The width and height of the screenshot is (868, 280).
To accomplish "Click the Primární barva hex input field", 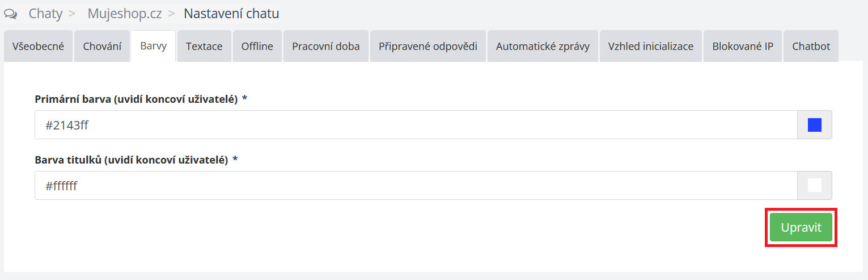I will click(416, 125).
